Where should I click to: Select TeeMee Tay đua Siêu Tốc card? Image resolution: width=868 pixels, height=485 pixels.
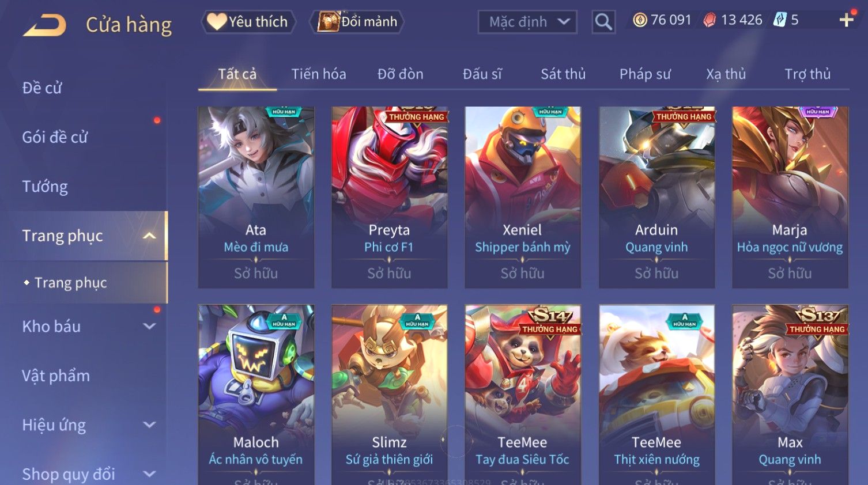[523, 395]
